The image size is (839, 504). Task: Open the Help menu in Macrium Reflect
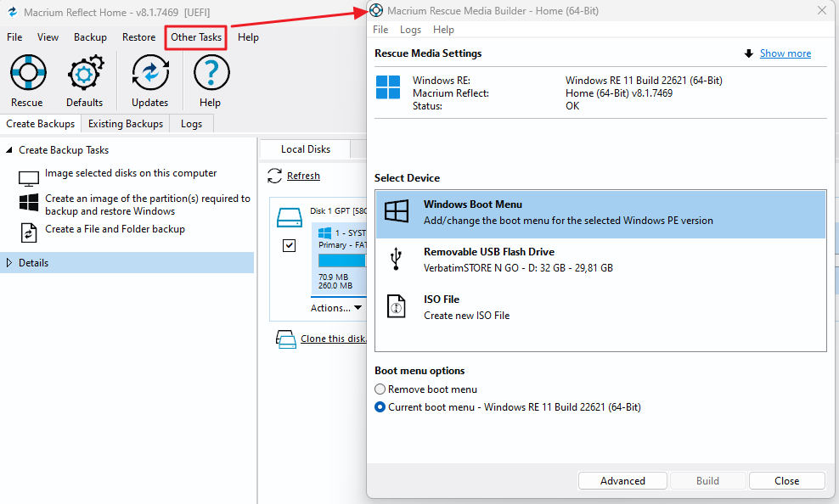click(x=248, y=37)
